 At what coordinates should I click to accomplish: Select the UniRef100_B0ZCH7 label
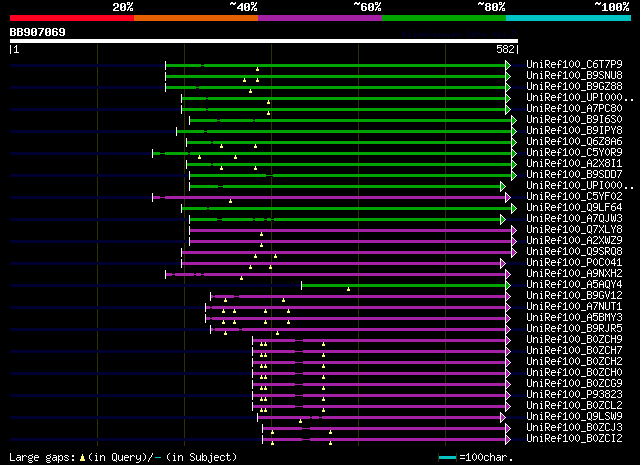[574, 351]
